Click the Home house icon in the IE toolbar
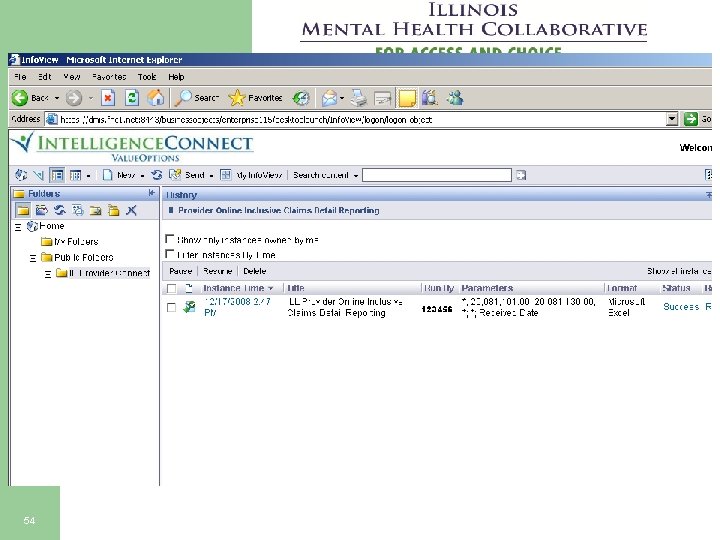 pos(156,98)
